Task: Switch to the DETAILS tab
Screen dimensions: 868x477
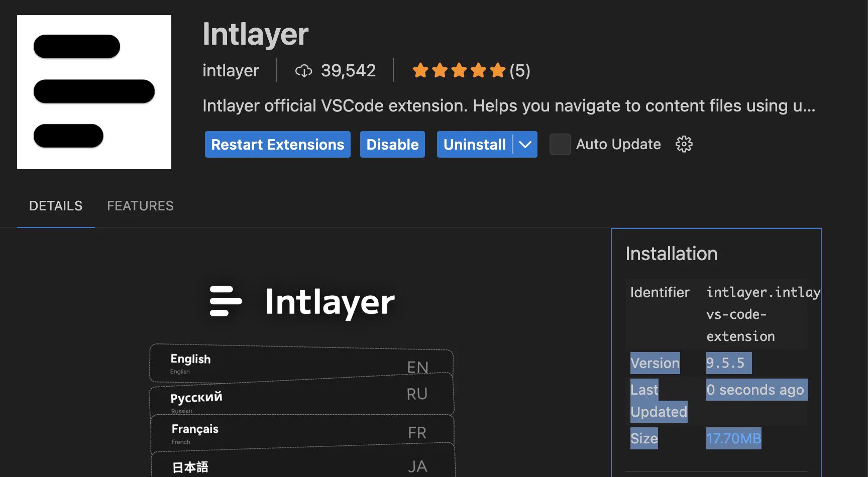Action: 56,206
